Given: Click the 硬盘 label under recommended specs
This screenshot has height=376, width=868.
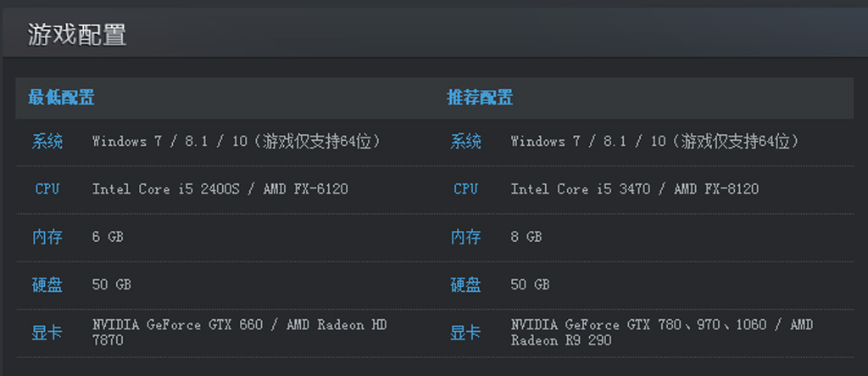Looking at the screenshot, I should click(465, 284).
